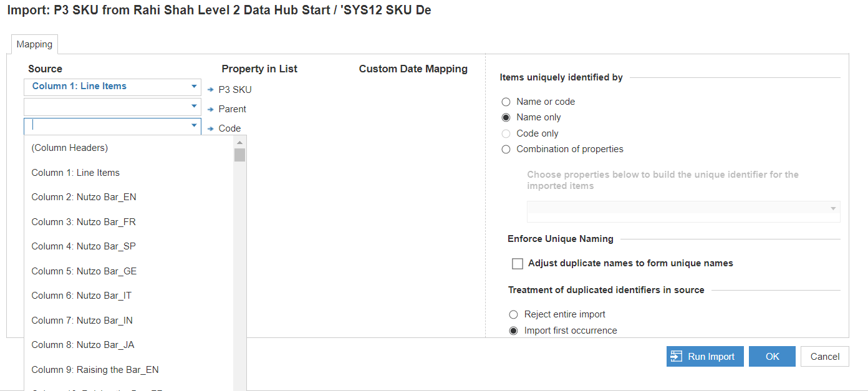Select Reject entire import option
This screenshot has width=868, height=391.
pyautogui.click(x=513, y=314)
